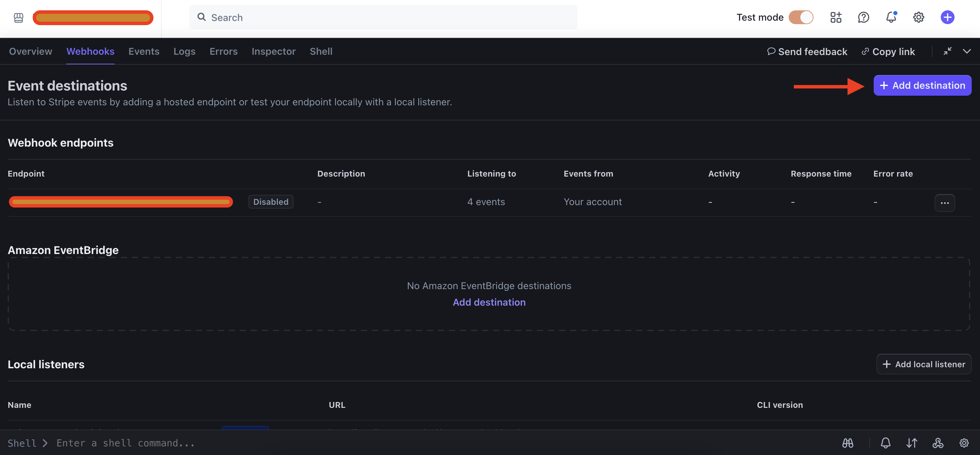Open the apps grid icon near Test mode
Image resolution: width=980 pixels, height=455 pixels.
836,17
